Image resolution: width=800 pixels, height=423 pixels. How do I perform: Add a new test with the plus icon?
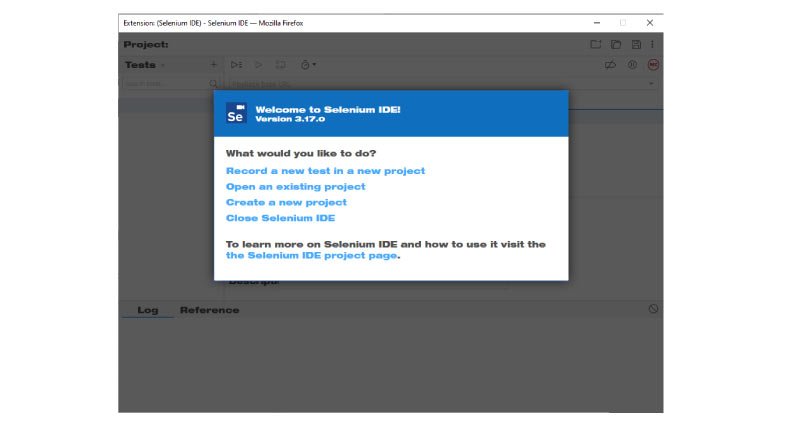[x=214, y=65]
